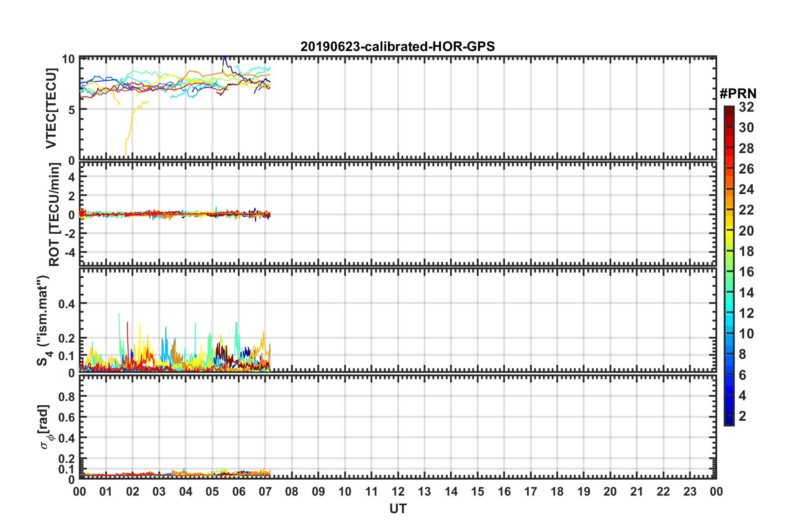Click VTEC y-axis tick label 10
Viewport: 796px width, 532px height.
point(68,59)
